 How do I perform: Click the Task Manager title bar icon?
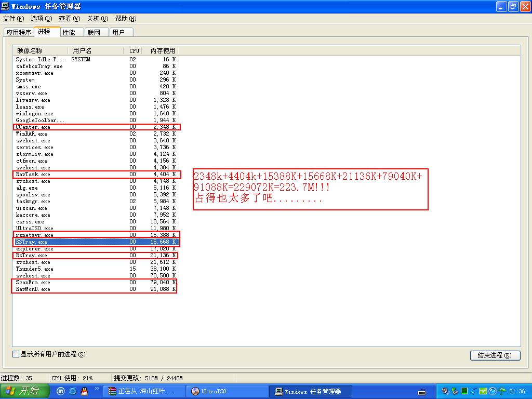point(5,6)
